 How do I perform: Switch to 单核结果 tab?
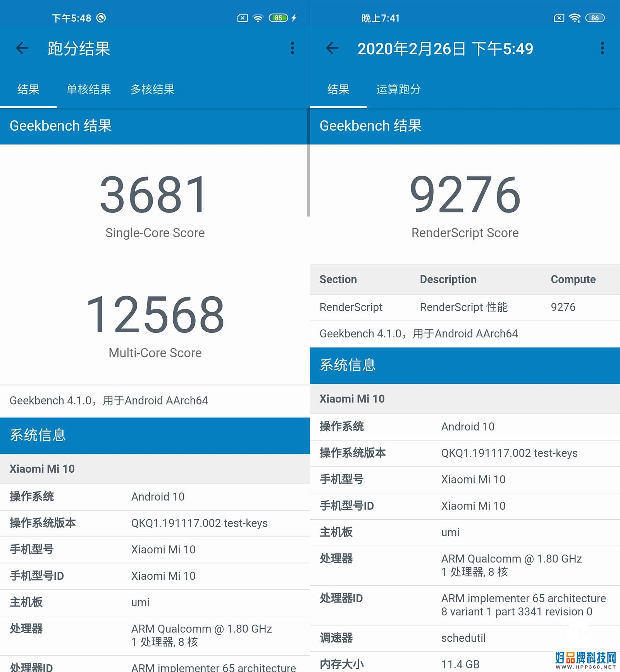tap(89, 89)
